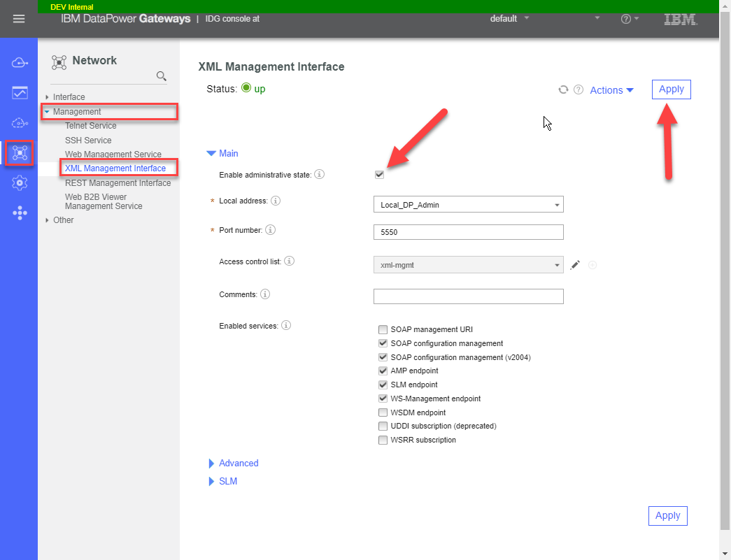Open the Actions dropdown menu
Viewport: 731px width, 560px height.
611,90
